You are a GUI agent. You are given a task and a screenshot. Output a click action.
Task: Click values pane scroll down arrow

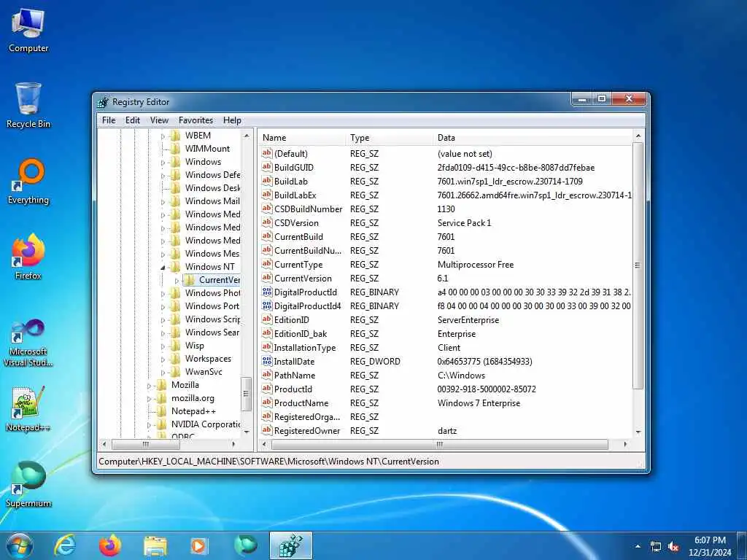[638, 432]
